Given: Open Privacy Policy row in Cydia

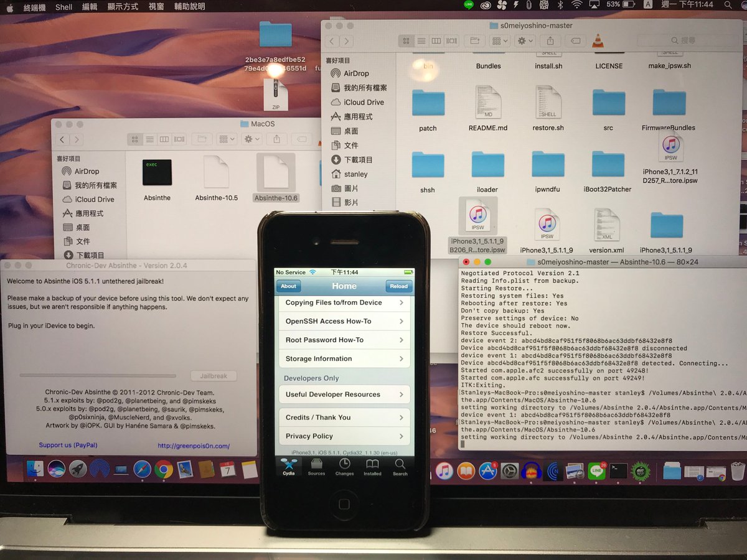Looking at the screenshot, I should click(x=344, y=436).
